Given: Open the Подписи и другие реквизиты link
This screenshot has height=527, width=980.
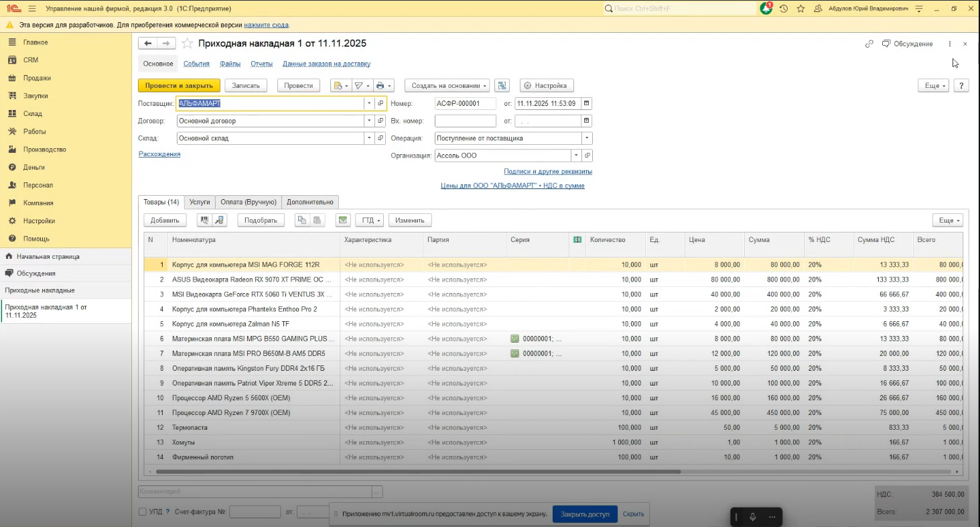Looking at the screenshot, I should point(547,172).
